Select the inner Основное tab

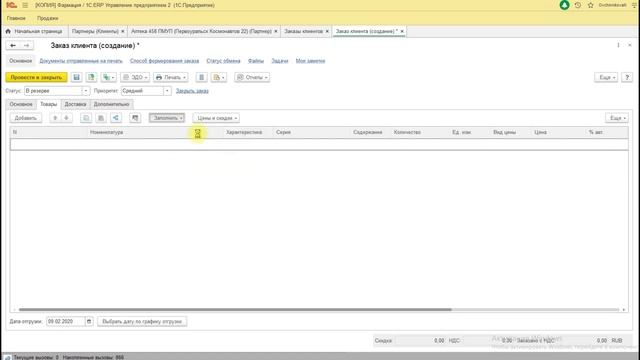click(x=21, y=104)
